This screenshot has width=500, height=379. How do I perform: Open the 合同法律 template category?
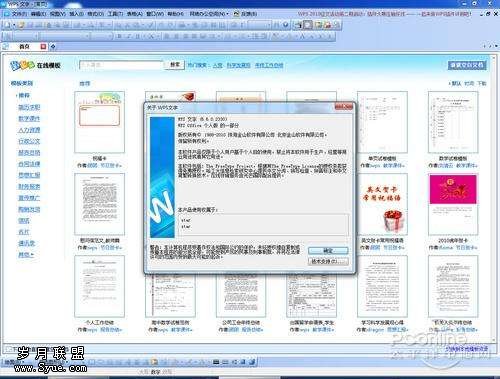pos(29,164)
